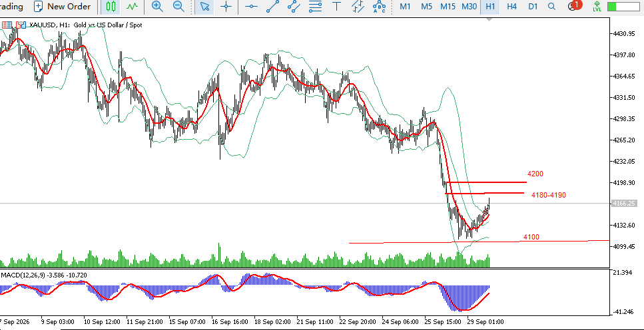Click the 18 Sep 02:00 time label
The image size is (644, 330).
272,321
